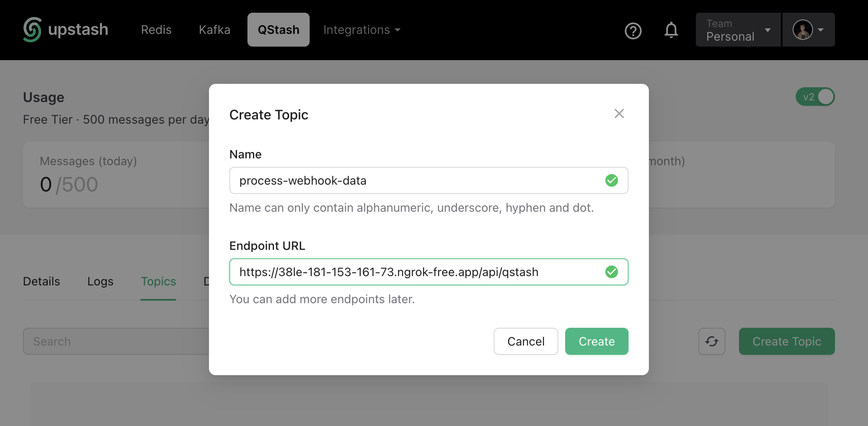Open the help icon in the top bar

point(632,30)
